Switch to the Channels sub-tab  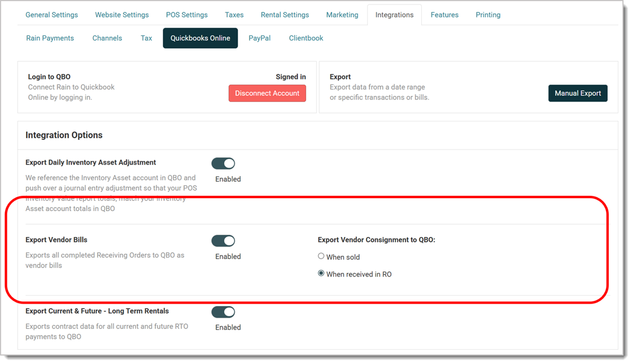pos(107,38)
